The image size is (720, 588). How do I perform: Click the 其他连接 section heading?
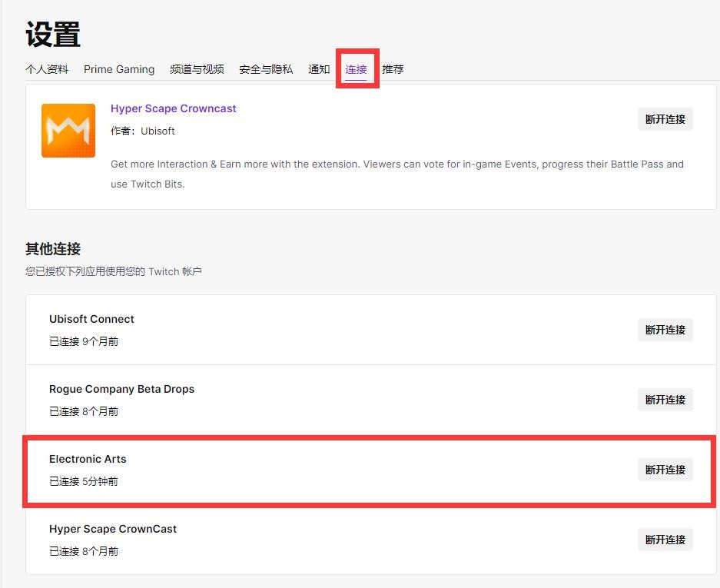pos(53,249)
